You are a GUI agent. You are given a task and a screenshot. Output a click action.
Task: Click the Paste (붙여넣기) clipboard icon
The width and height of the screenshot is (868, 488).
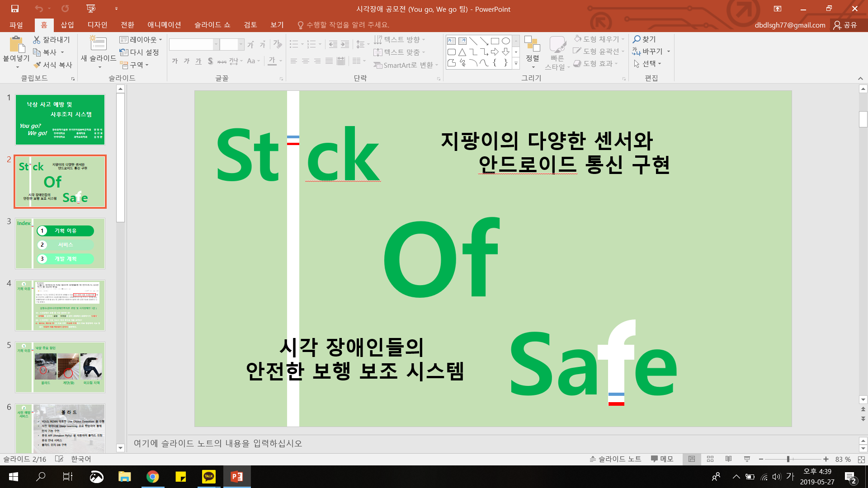[x=17, y=45]
